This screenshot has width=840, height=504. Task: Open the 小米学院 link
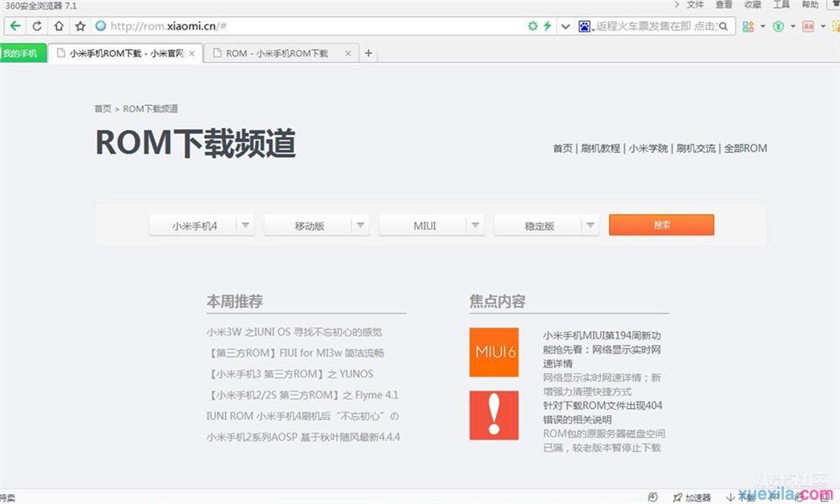648,149
